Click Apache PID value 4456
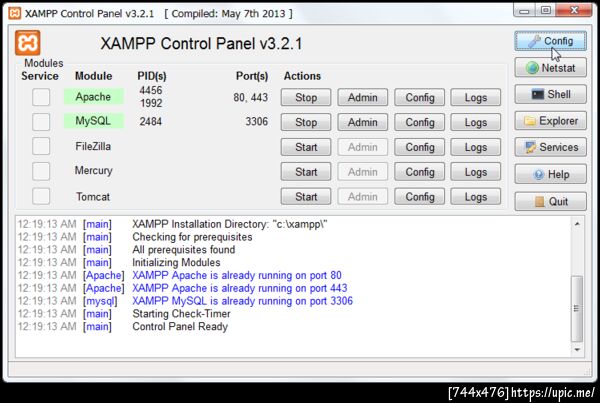The width and height of the screenshot is (600, 403). 151,90
